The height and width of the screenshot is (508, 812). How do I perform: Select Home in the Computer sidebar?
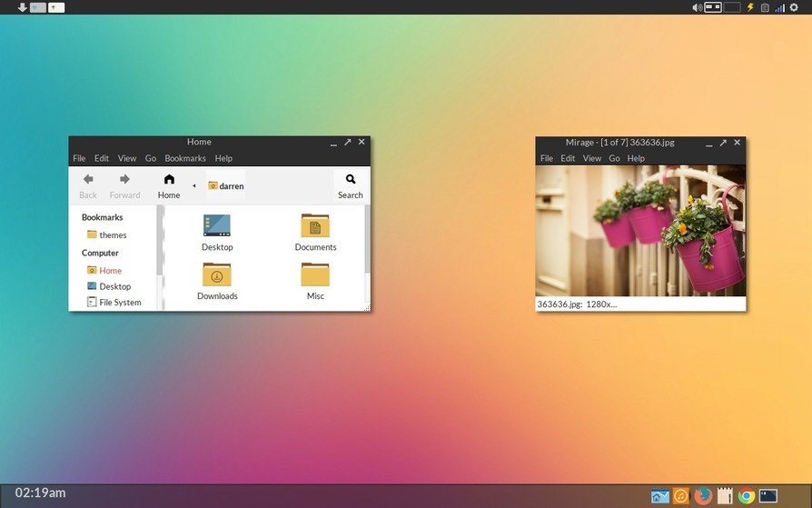(x=104, y=271)
